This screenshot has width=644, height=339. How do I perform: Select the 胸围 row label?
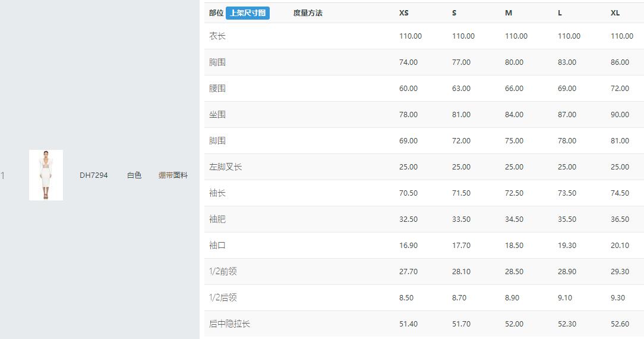coord(217,62)
